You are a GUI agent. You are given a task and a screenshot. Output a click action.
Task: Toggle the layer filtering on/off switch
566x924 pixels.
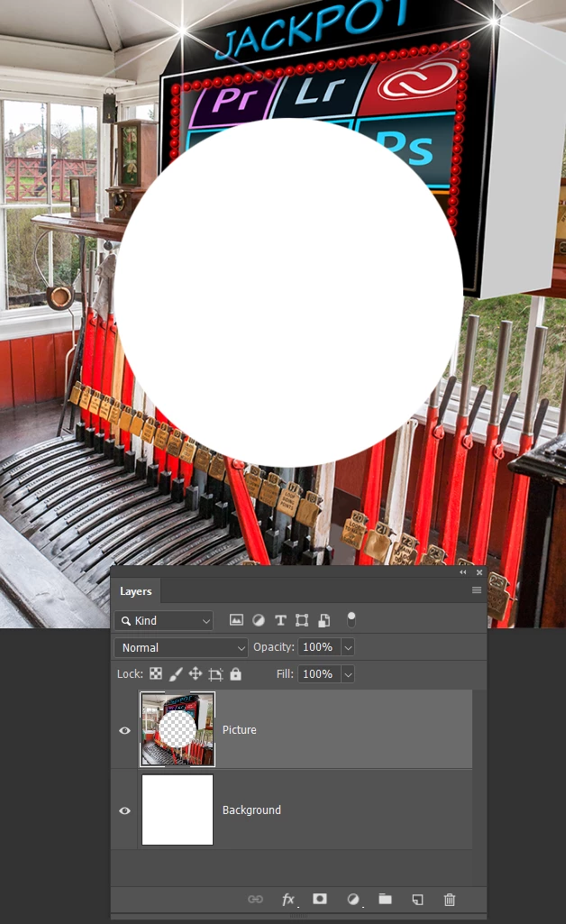click(351, 620)
